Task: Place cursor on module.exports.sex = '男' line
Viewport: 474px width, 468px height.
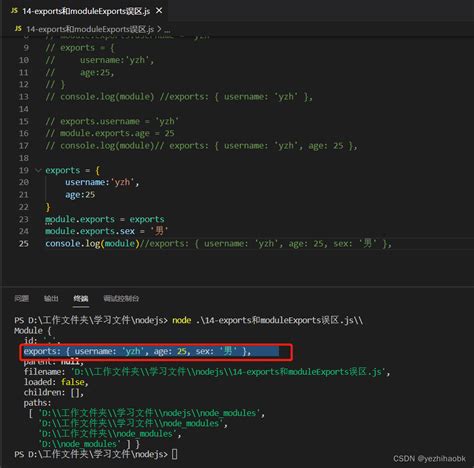Action: [107, 231]
